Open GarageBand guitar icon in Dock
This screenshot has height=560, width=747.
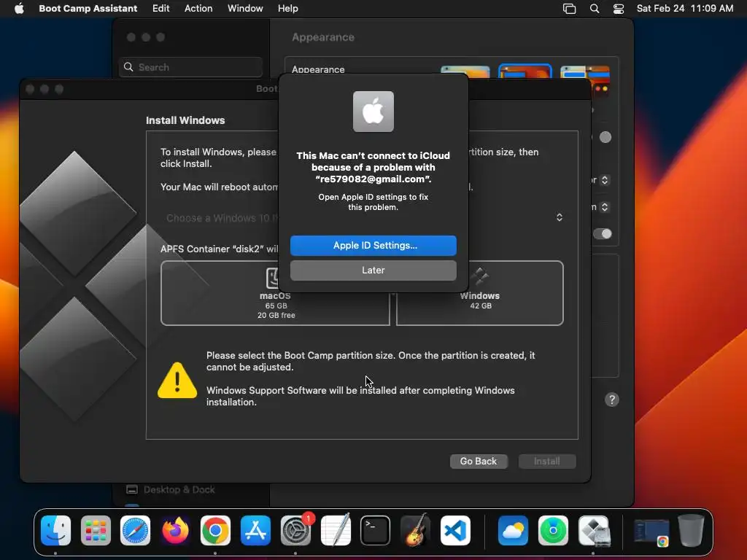point(415,530)
